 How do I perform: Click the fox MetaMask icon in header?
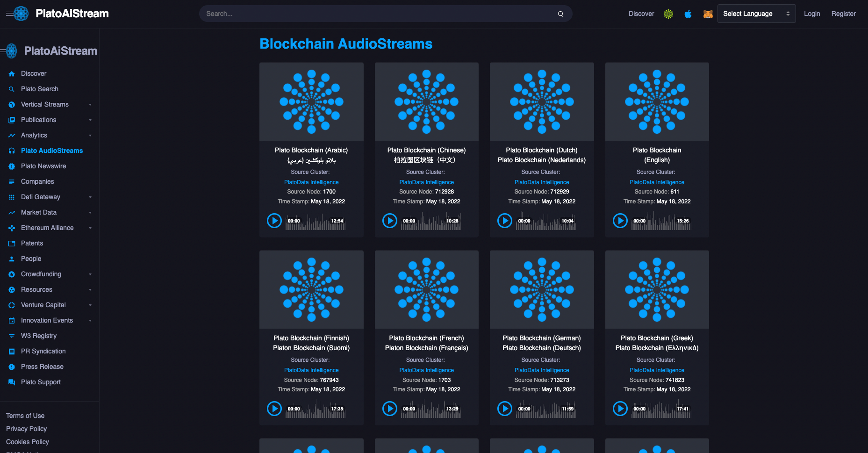pos(708,14)
